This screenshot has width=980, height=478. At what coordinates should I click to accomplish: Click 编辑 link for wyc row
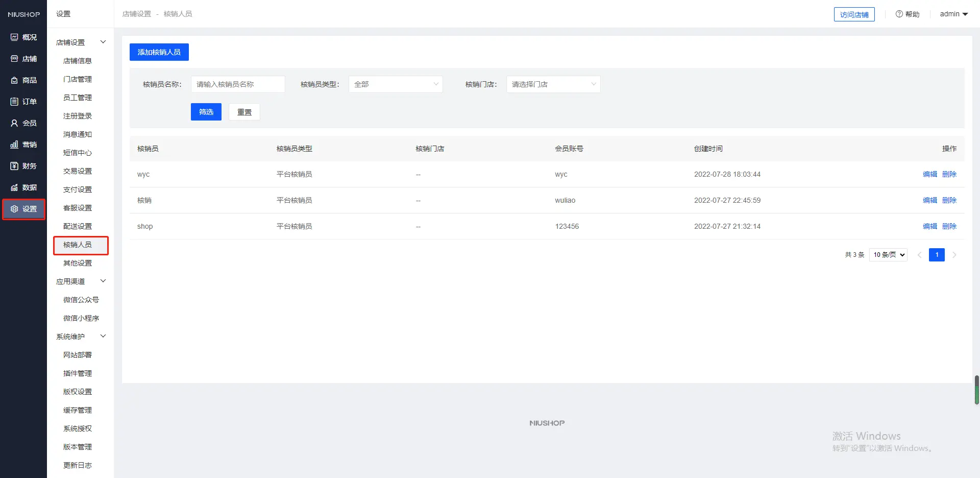click(929, 174)
